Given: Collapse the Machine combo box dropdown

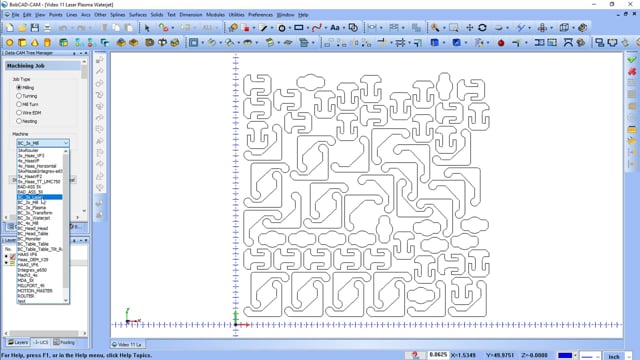Looking at the screenshot, I should [x=66, y=143].
